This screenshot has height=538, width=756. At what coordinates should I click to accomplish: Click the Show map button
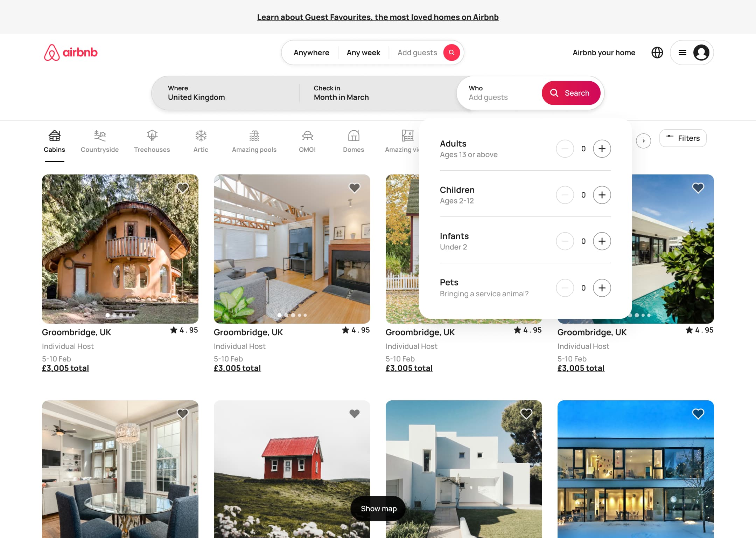[x=378, y=509]
